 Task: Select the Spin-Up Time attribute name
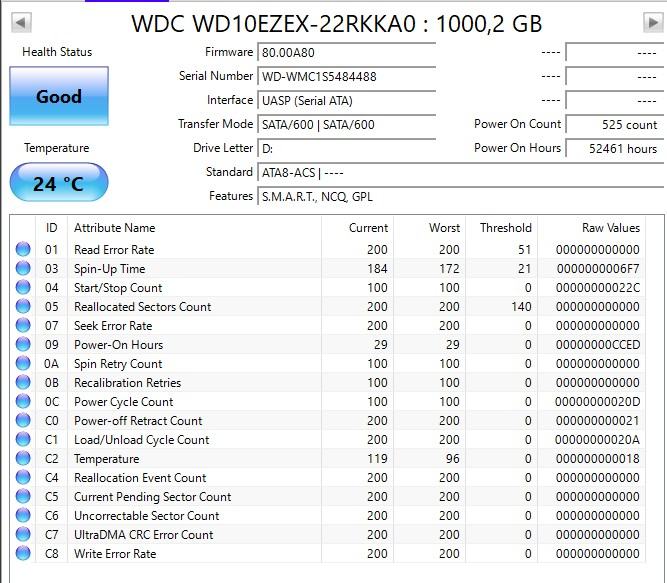pos(110,269)
